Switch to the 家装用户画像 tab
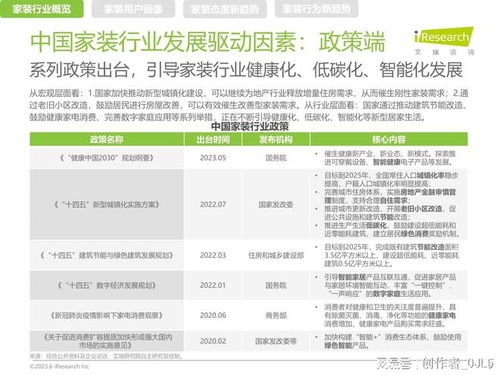 (133, 9)
